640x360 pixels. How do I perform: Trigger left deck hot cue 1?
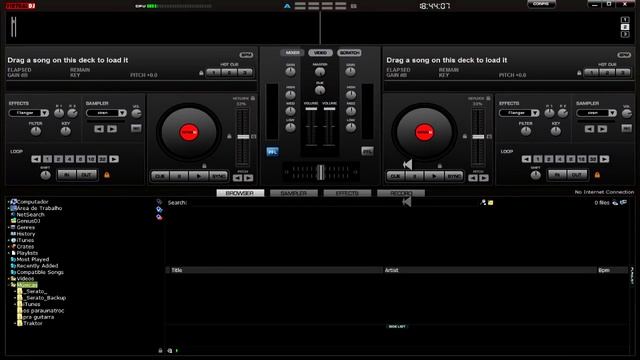point(213,73)
